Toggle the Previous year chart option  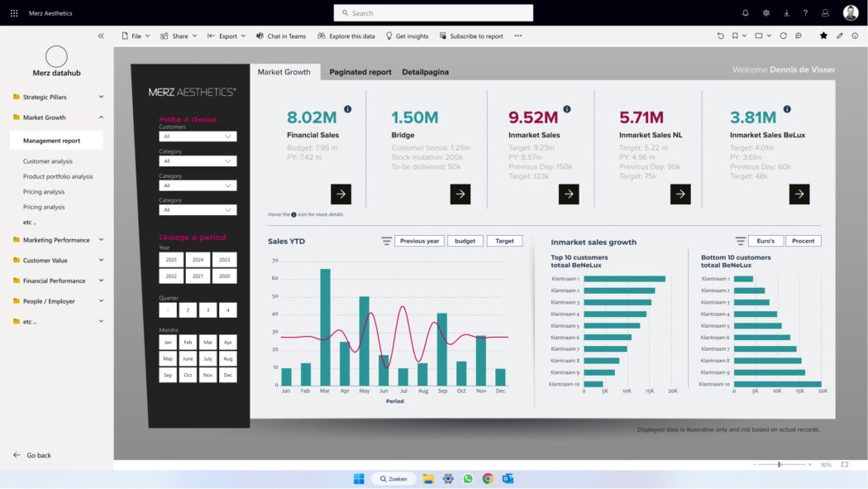[419, 241]
